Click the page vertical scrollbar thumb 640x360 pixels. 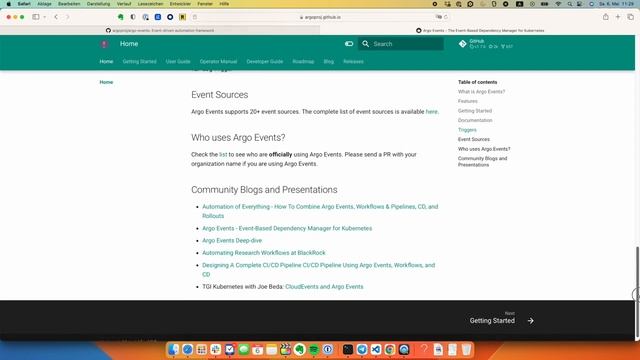(637, 292)
